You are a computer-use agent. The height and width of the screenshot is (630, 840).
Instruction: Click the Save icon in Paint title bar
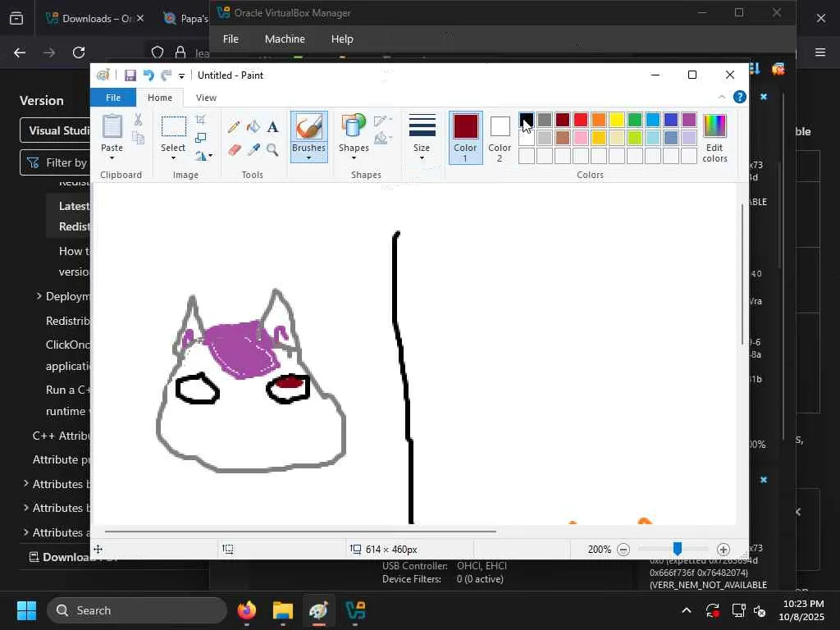pos(130,75)
